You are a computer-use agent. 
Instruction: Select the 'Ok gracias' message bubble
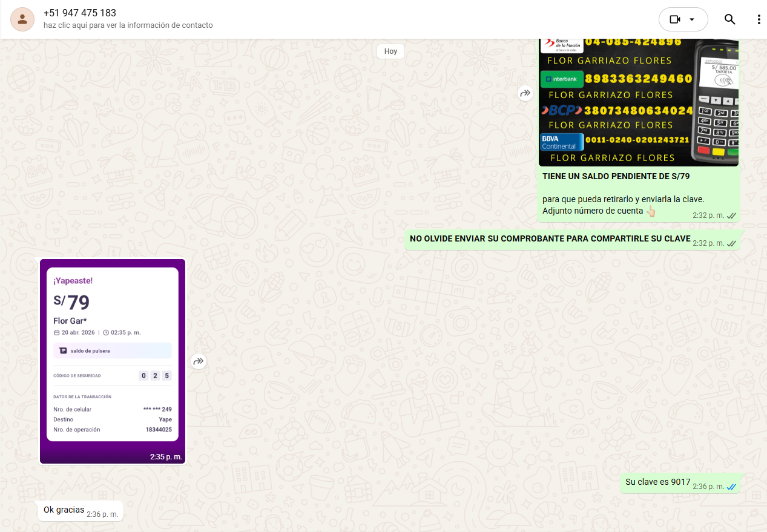pos(64,510)
